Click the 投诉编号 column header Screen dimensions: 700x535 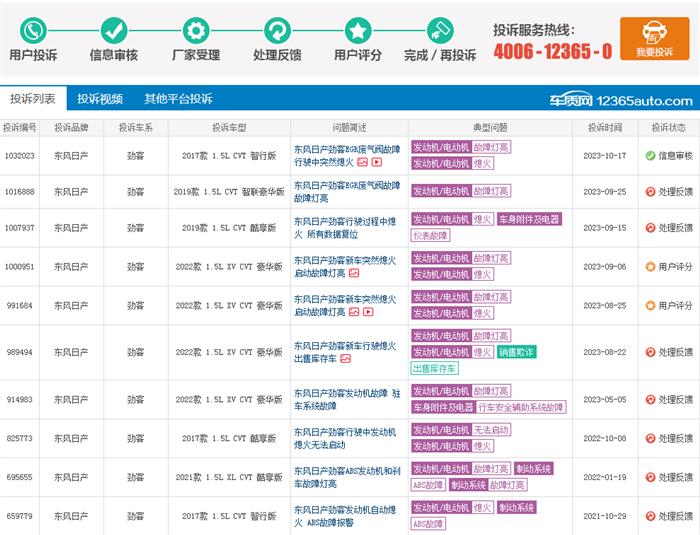point(20,128)
